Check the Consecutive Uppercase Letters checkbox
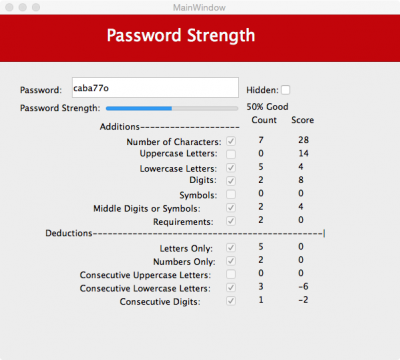 [231, 274]
